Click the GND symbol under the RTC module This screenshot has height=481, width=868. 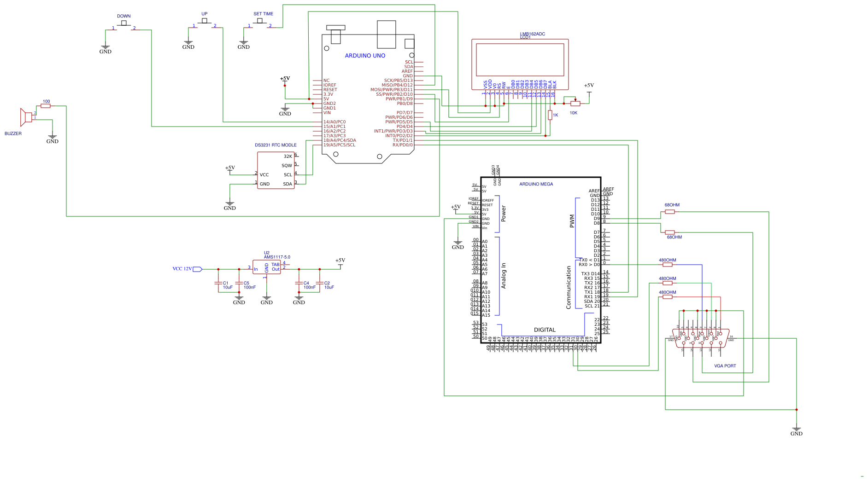[230, 205]
